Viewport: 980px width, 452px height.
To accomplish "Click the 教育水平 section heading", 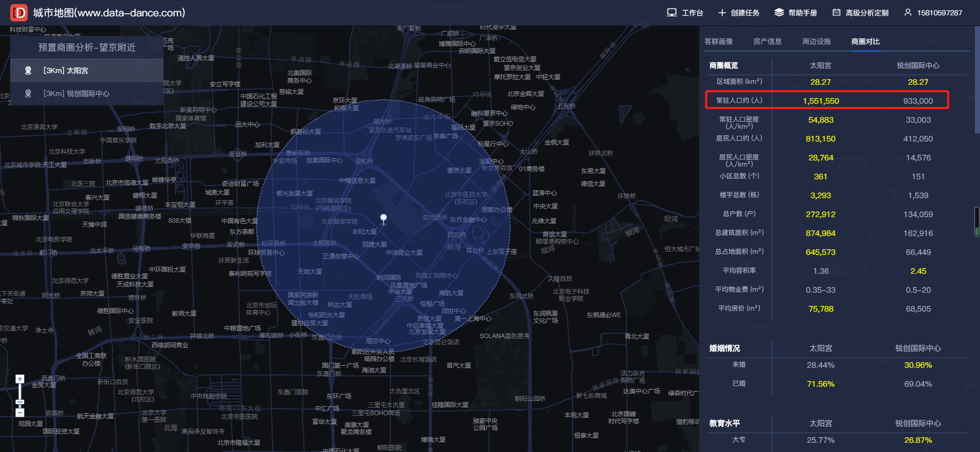I will [724, 423].
